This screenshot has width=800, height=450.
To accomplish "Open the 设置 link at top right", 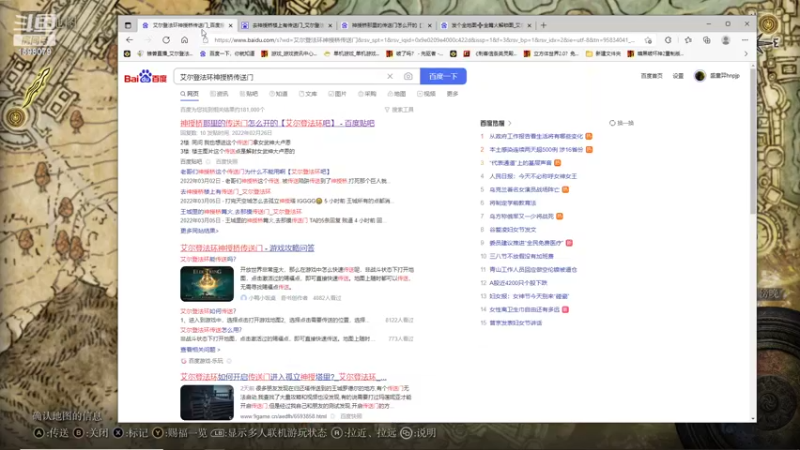I will [x=678, y=76].
